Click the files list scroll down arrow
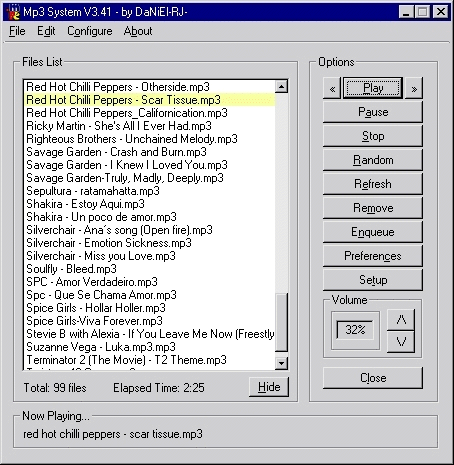Image resolution: width=454 pixels, height=465 pixels. tap(281, 363)
